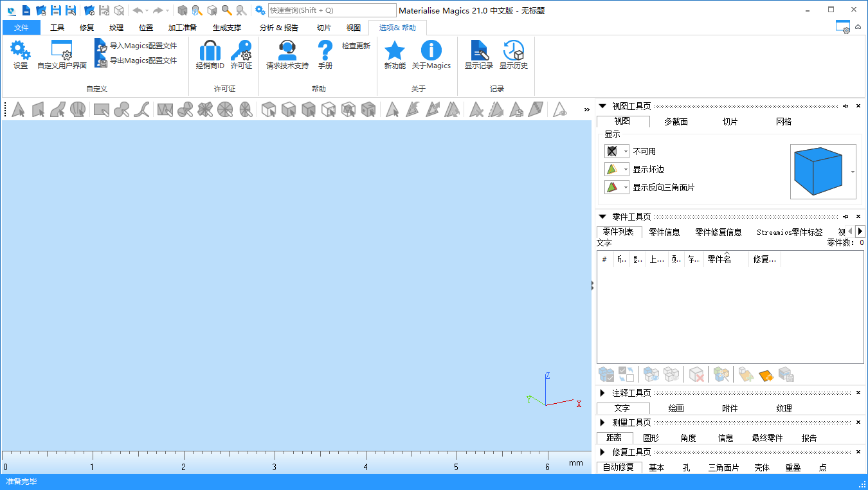This screenshot has width=868, height=490.
Task: Click 导出Magics配置文件 button
Action: point(136,60)
